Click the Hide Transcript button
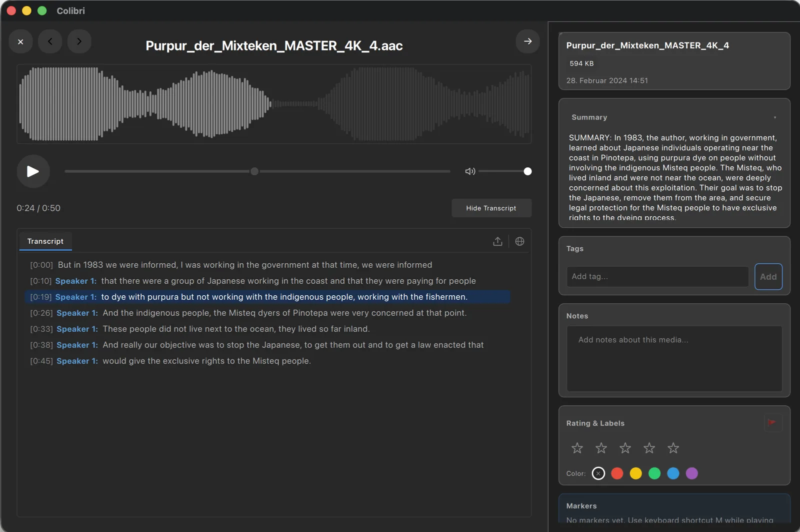The width and height of the screenshot is (800, 532). click(491, 208)
